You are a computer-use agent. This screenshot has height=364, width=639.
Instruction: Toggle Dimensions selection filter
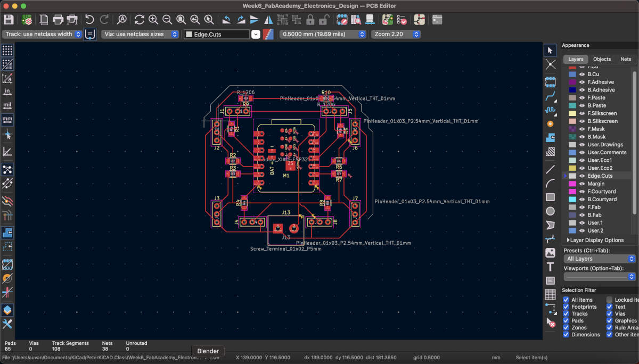coord(566,334)
